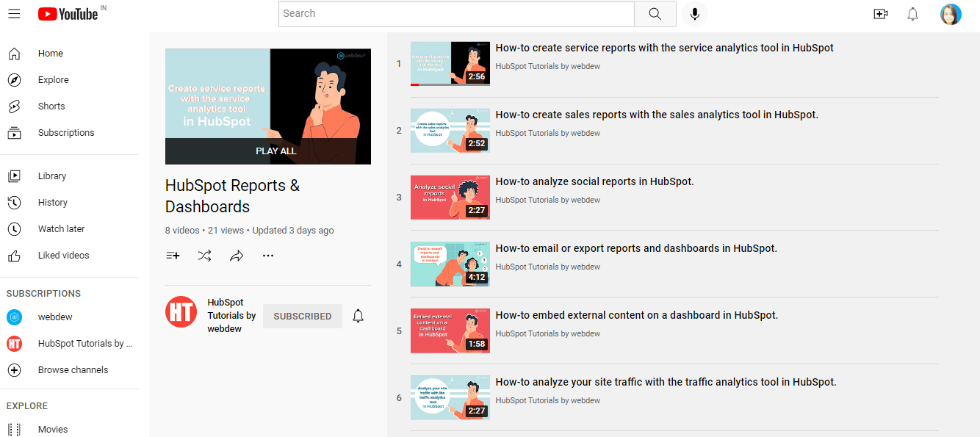Open the History page from the sidebar
Image resolution: width=980 pixels, height=437 pixels.
tap(52, 202)
